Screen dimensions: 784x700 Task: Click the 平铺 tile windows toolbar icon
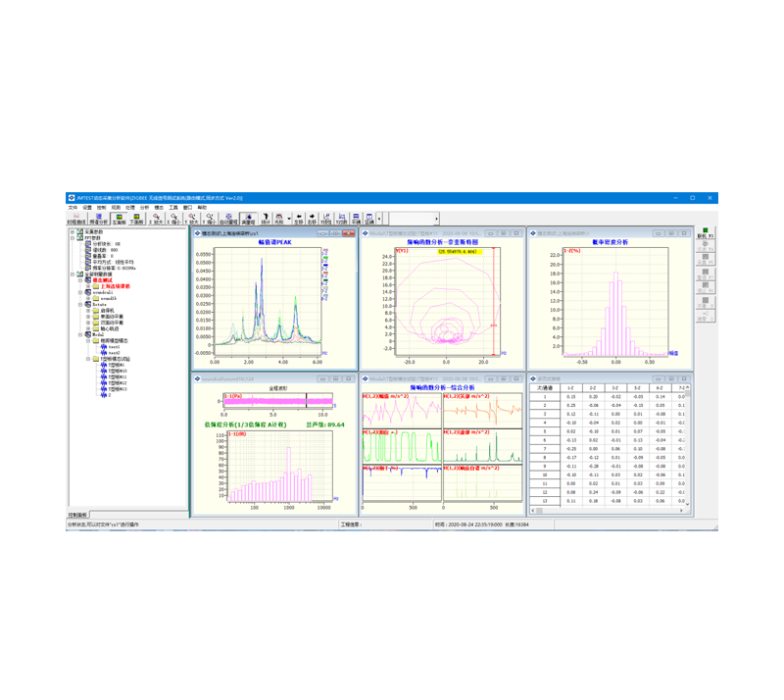[356, 219]
